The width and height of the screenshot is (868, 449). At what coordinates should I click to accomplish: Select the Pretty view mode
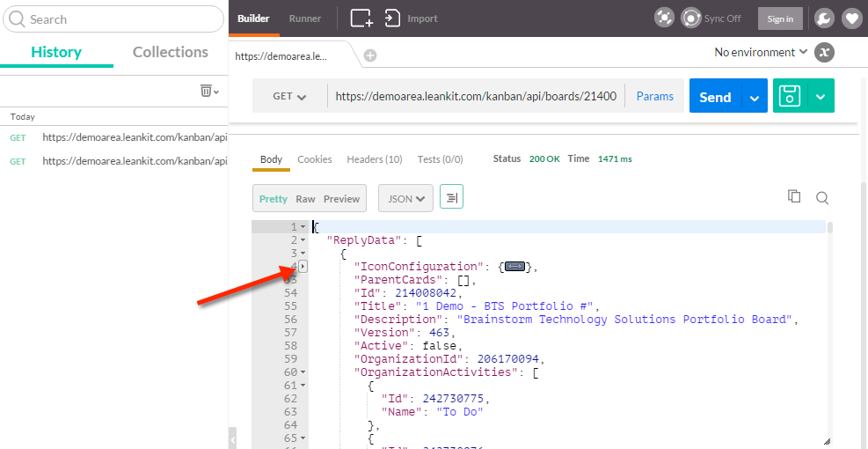pos(274,199)
